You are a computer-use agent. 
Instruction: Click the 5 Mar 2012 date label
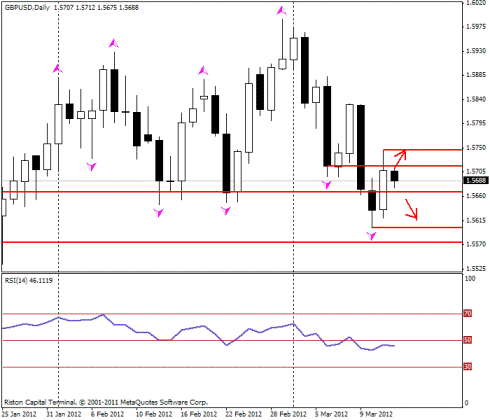click(x=331, y=414)
